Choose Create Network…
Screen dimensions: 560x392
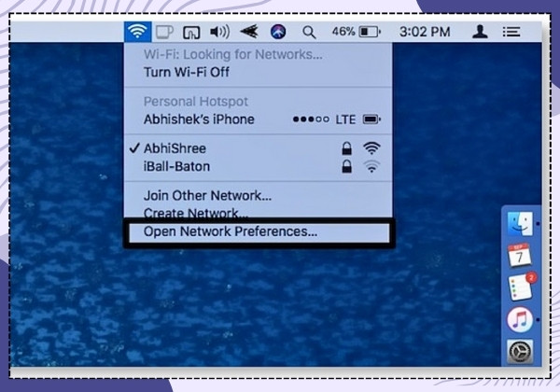click(x=258, y=213)
